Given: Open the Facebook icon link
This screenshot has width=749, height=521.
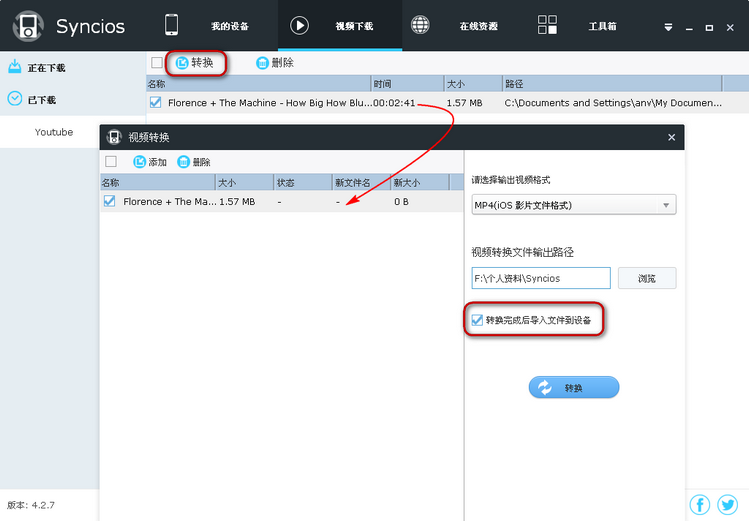Looking at the screenshot, I should [x=700, y=505].
